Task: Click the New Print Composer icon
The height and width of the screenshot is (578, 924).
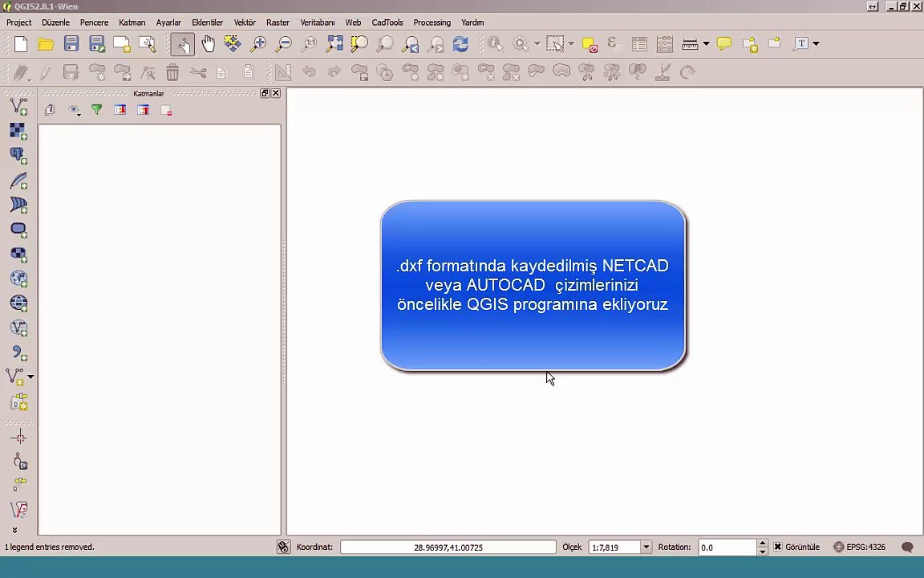Action: click(122, 44)
